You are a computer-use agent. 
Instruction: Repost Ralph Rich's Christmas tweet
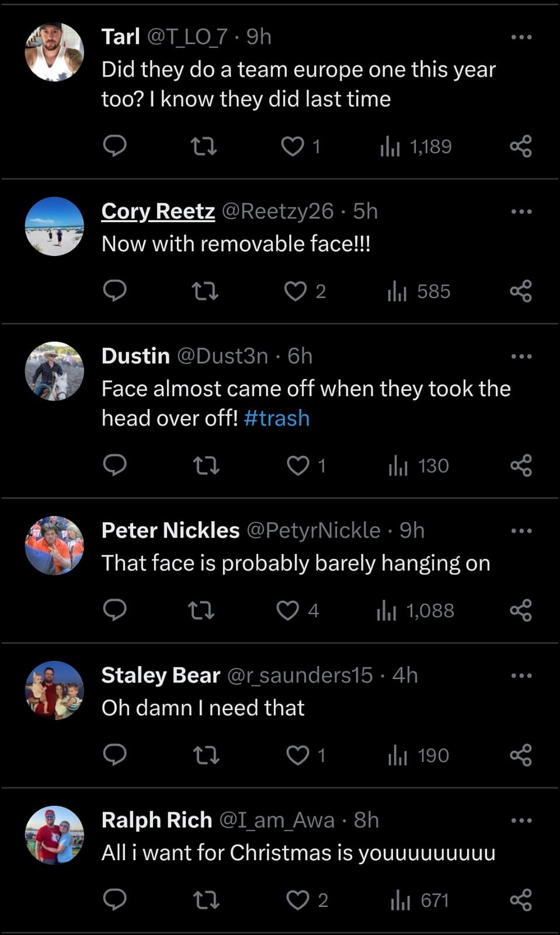point(206,900)
